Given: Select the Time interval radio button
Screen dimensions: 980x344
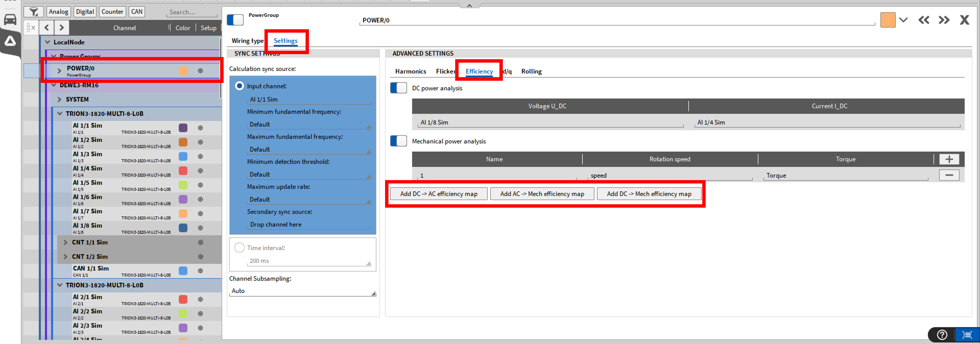Looking at the screenshot, I should [x=239, y=248].
